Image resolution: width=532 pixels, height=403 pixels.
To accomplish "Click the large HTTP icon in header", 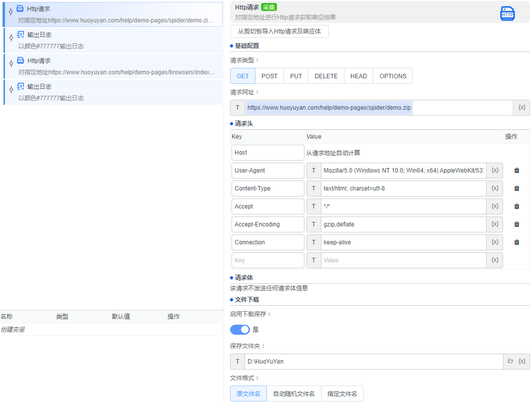I will click(x=507, y=14).
